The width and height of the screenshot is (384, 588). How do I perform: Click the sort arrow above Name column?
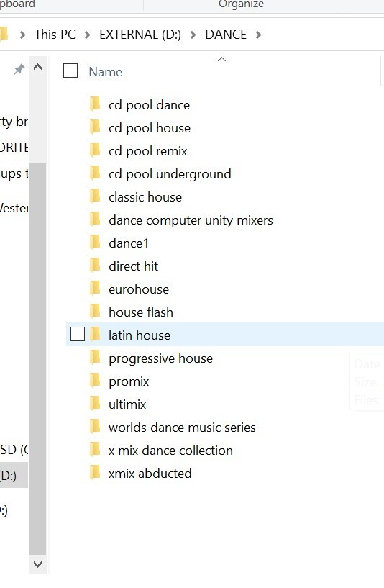tap(221, 59)
